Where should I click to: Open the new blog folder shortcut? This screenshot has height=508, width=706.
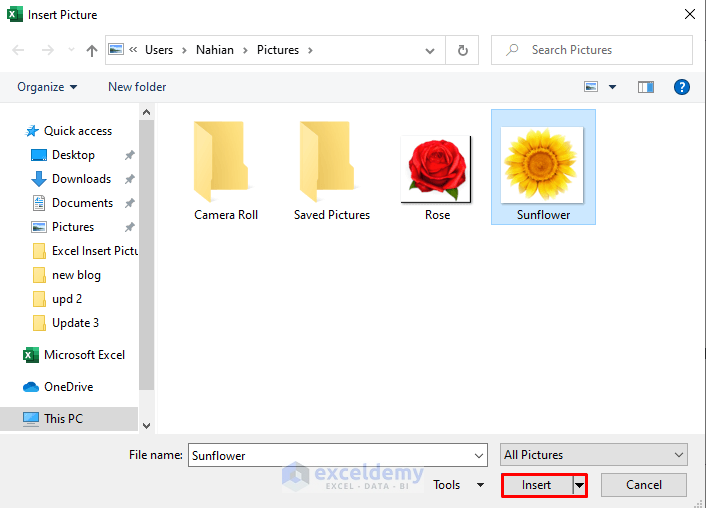(67, 275)
